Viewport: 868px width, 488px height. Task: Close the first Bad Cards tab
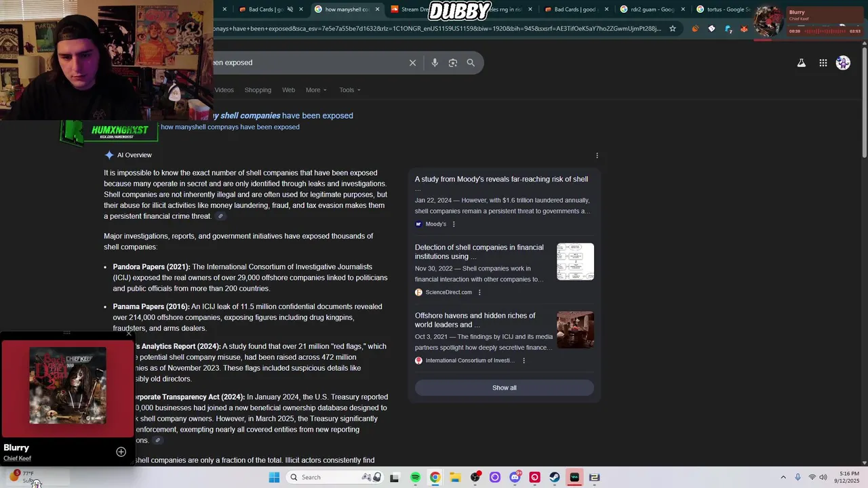[x=301, y=9]
